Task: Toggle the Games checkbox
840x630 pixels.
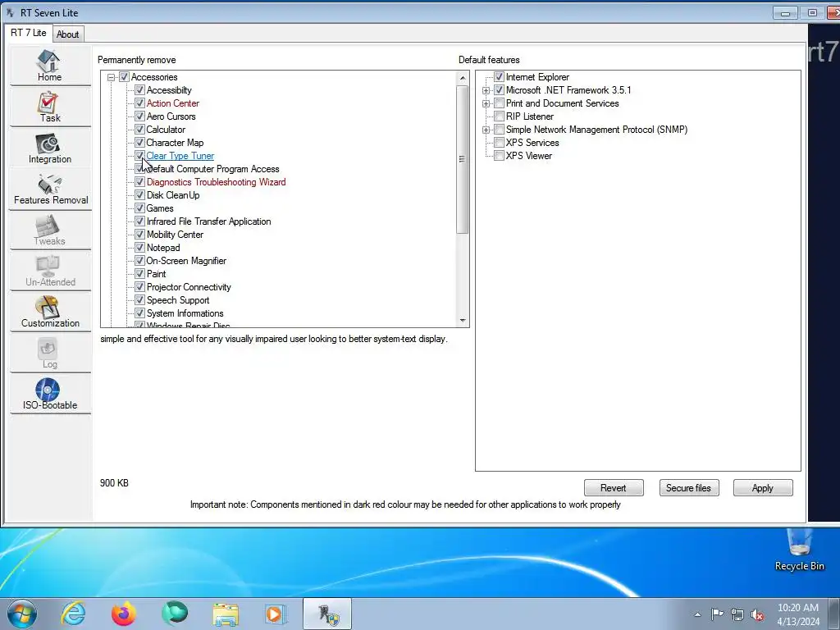Action: 139,208
